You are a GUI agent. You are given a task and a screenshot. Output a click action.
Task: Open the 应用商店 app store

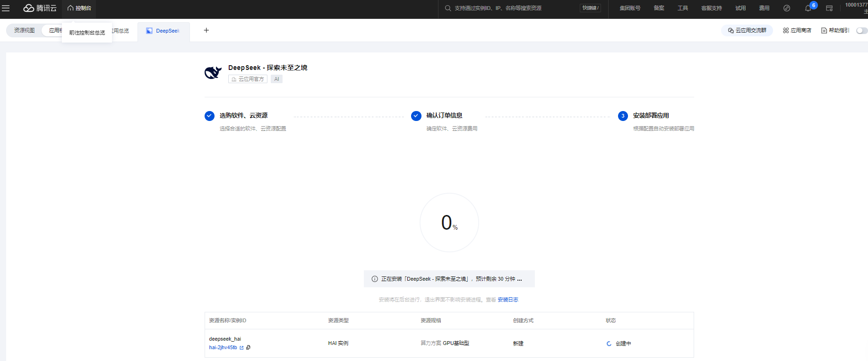797,30
